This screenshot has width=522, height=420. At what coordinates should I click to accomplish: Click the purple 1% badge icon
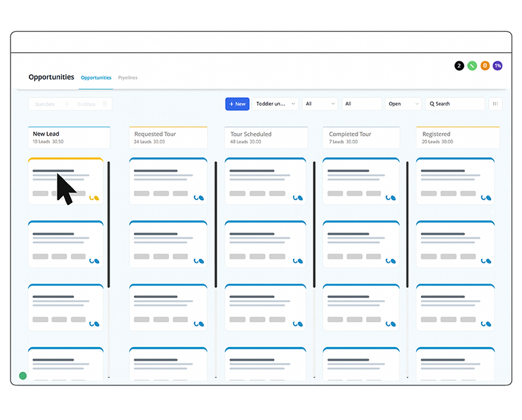click(x=498, y=66)
